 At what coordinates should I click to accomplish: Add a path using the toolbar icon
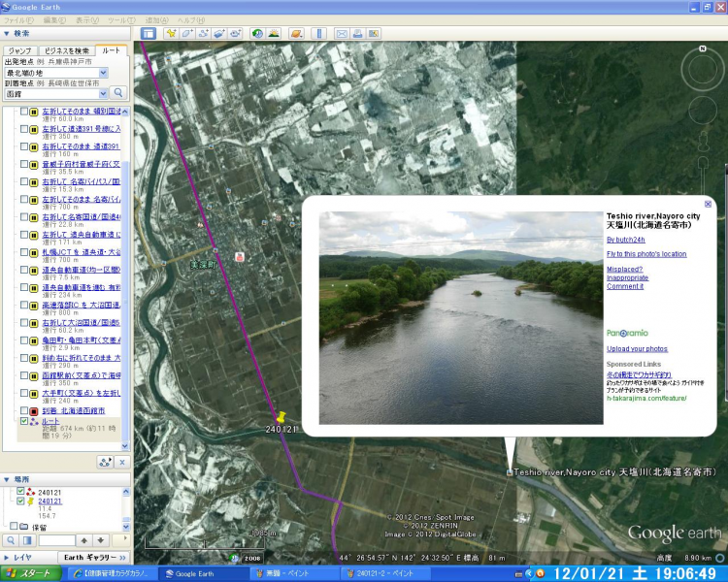203,33
